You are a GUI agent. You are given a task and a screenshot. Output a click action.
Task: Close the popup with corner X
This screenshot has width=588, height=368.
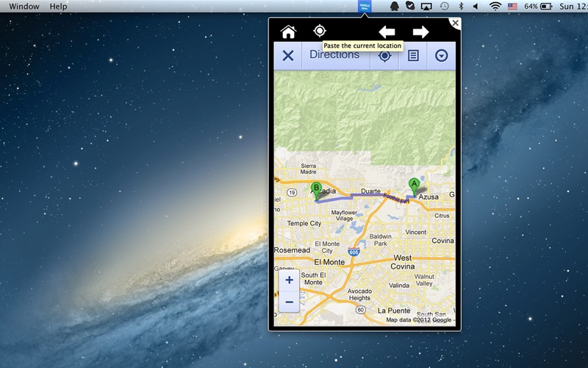(x=455, y=23)
